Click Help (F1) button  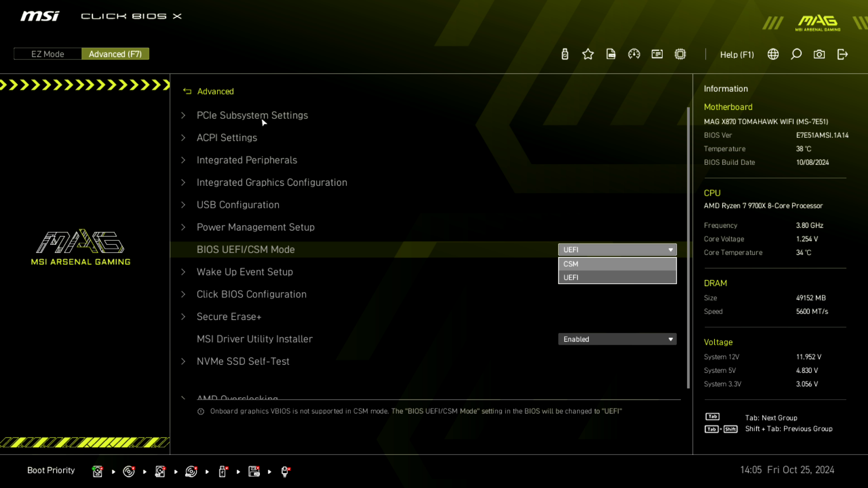tap(737, 54)
